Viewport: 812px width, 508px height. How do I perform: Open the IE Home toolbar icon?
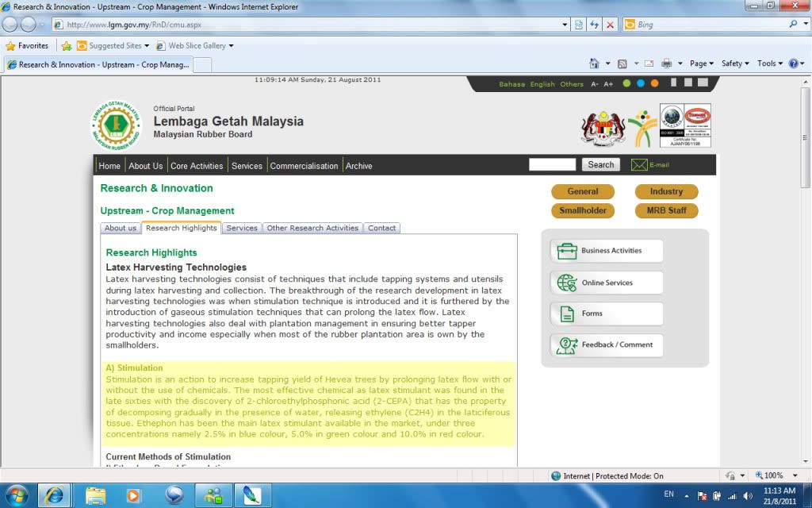coord(594,63)
